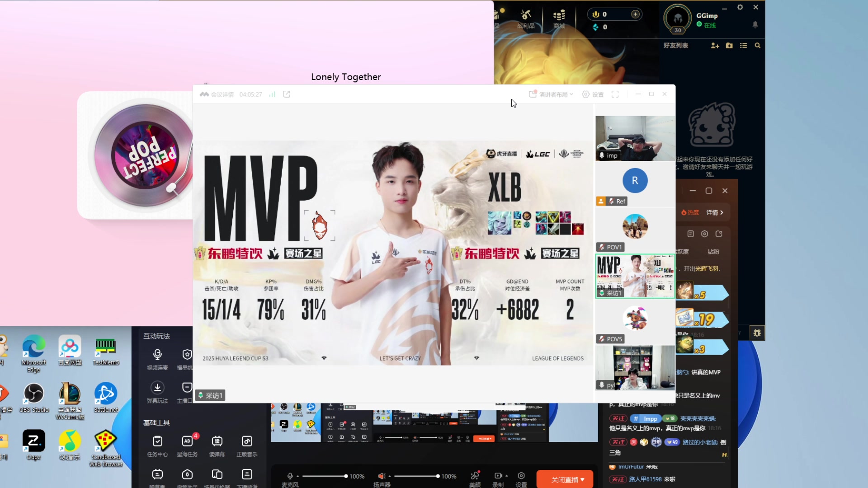868x488 pixels.
Task: Click the 录制 record icon
Action: pyautogui.click(x=498, y=476)
